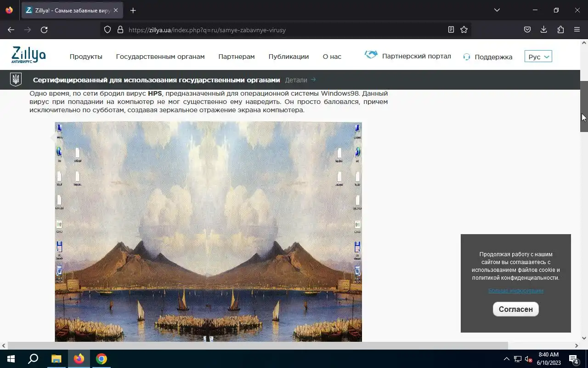Open the Продукты menu
This screenshot has height=368, width=588.
86,57
